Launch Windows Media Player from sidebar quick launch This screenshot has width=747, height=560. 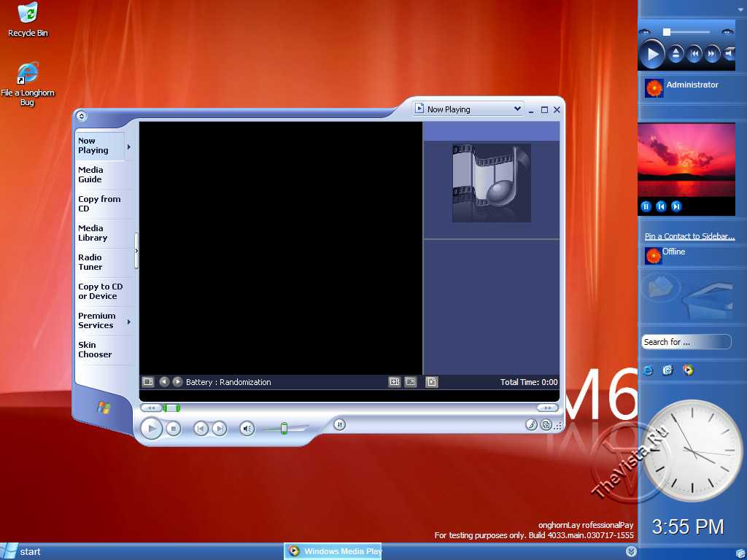687,370
